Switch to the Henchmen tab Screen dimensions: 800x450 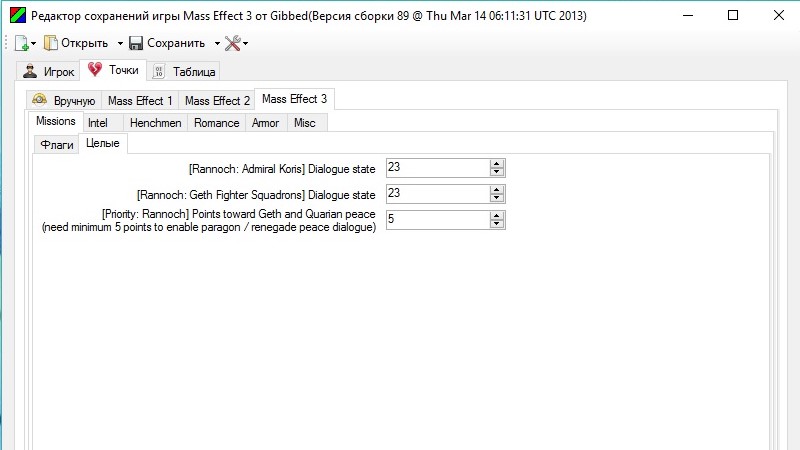[156, 123]
